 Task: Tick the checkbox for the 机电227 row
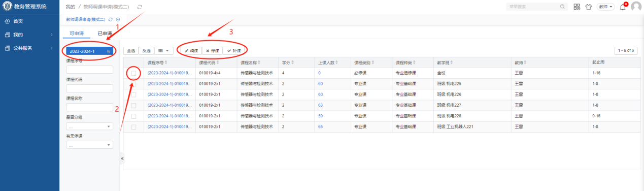point(134,105)
